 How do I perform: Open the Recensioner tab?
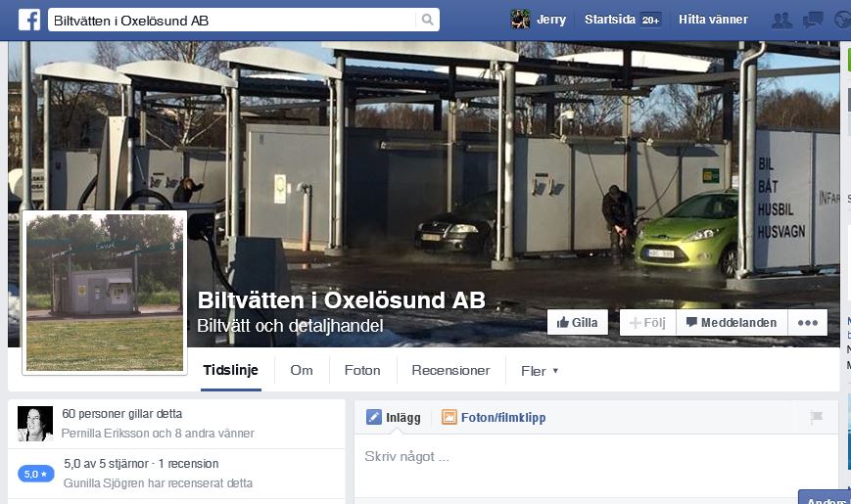tap(450, 371)
